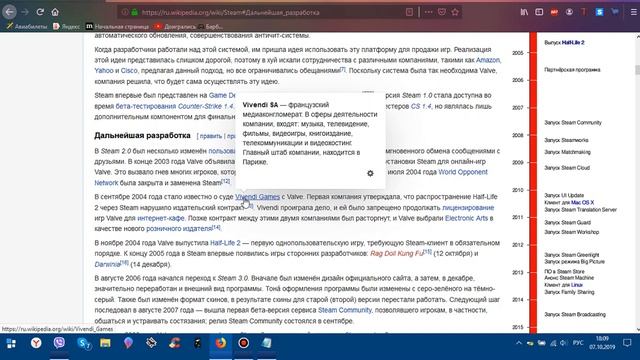640x360 pixels.
Task: Open footnote reference 14
Action: coord(216,227)
